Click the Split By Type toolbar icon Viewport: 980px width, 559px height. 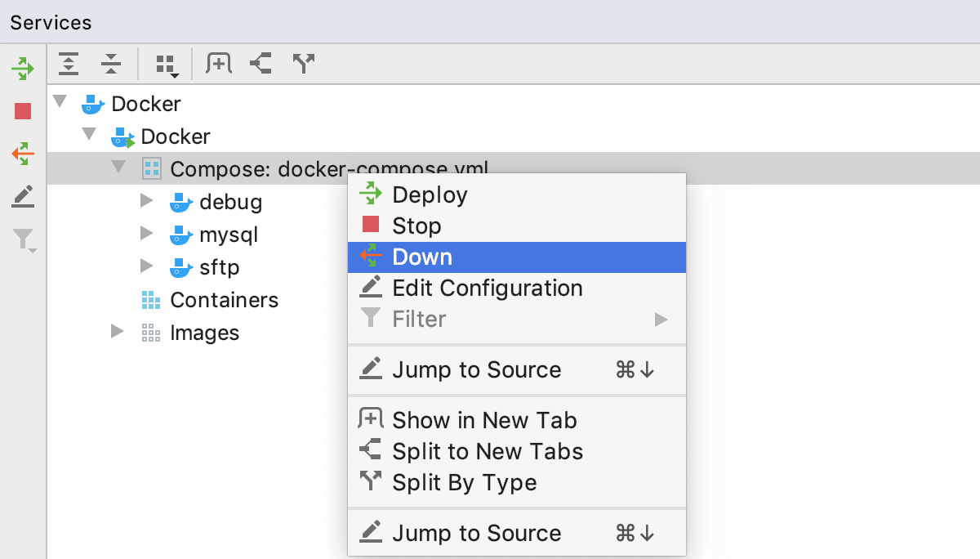[x=303, y=63]
